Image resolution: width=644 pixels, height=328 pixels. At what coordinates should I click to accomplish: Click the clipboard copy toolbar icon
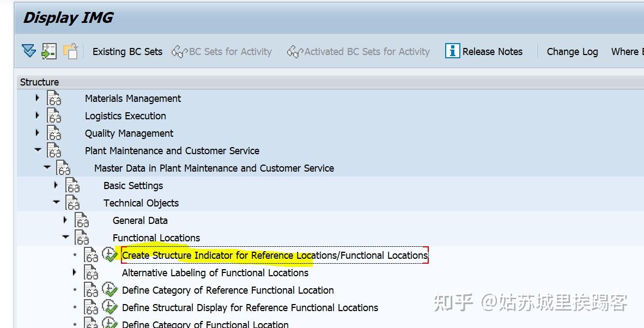71,51
